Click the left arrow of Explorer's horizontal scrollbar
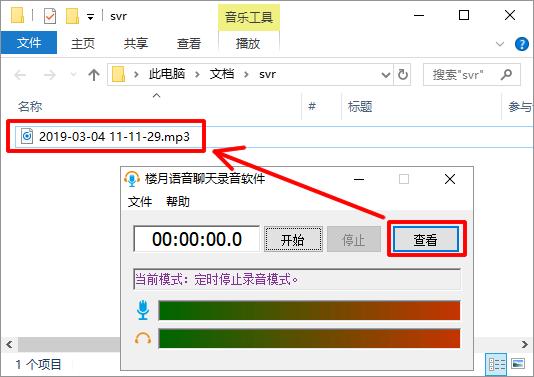The height and width of the screenshot is (377, 534). pyautogui.click(x=9, y=344)
